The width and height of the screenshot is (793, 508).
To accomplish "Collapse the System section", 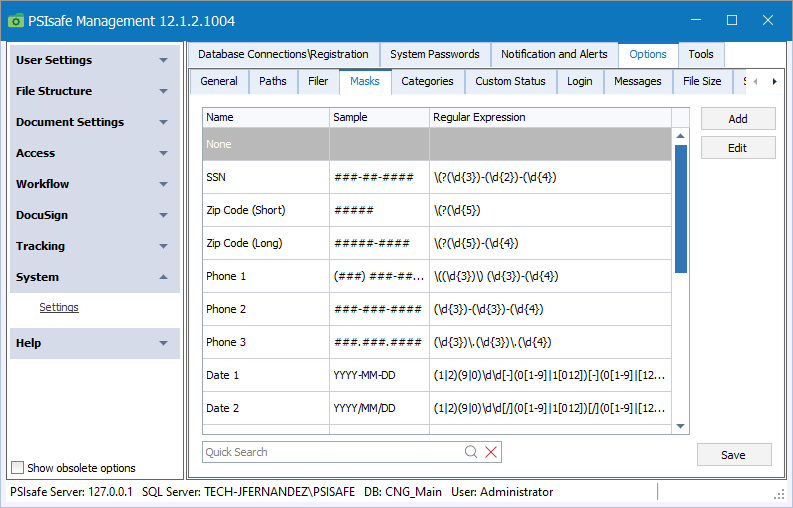I will point(95,277).
